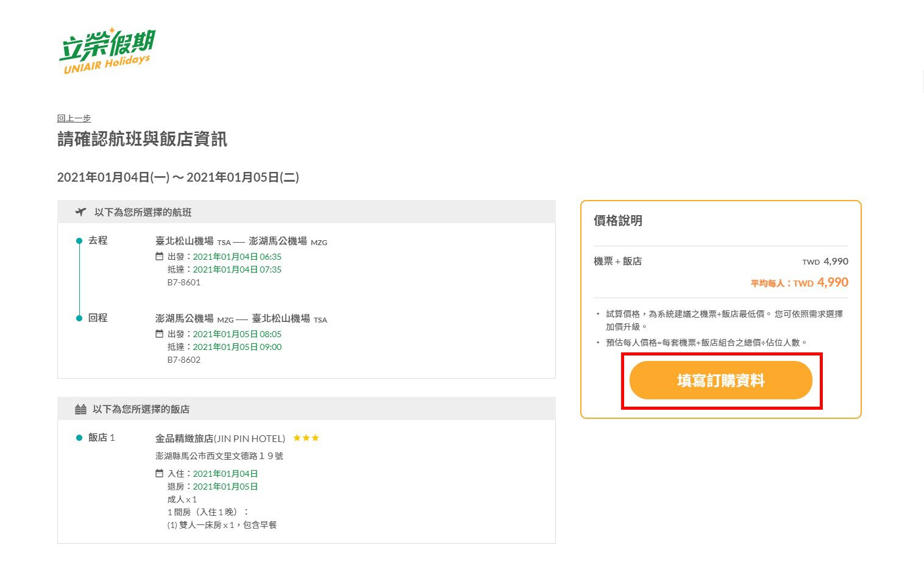Click the 價格說明 heading
The width and height of the screenshot is (924, 578).
(618, 221)
